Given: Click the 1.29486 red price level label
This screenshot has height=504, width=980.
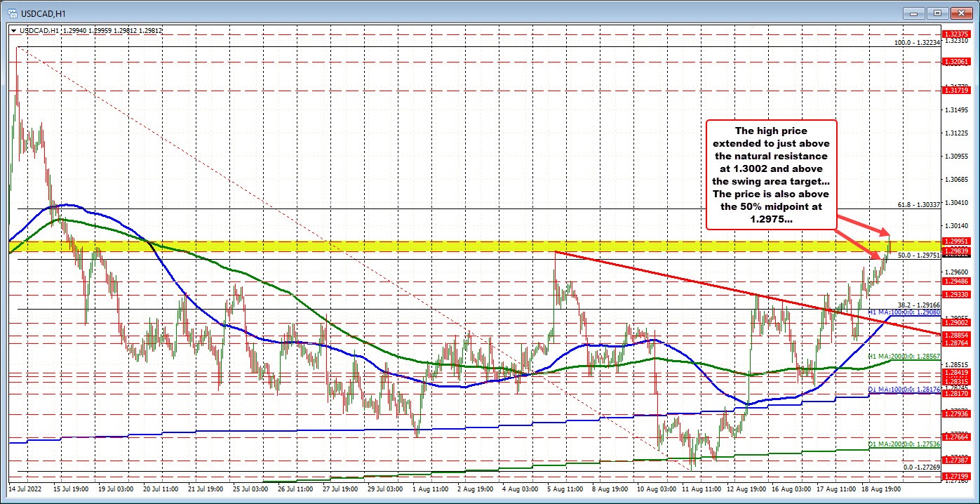Looking at the screenshot, I should (955, 281).
